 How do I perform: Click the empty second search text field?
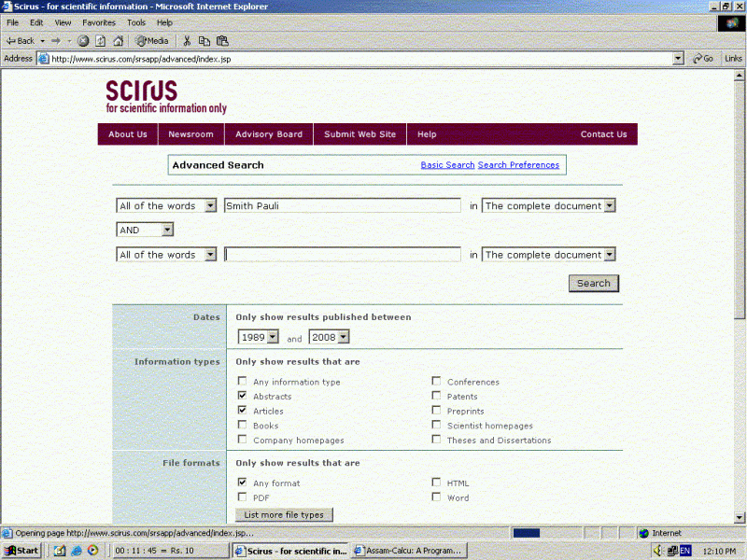point(342,255)
